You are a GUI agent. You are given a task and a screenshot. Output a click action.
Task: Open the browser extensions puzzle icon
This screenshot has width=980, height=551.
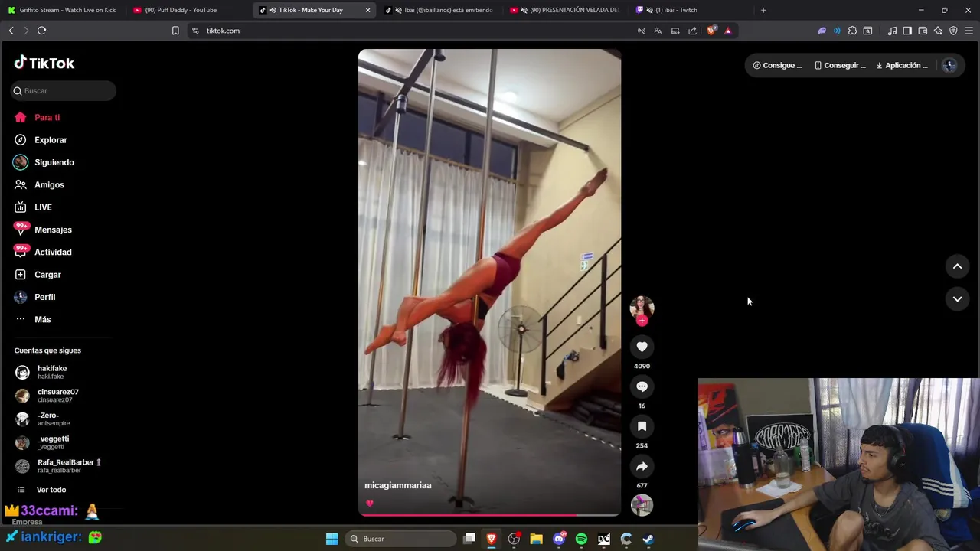pyautogui.click(x=852, y=31)
